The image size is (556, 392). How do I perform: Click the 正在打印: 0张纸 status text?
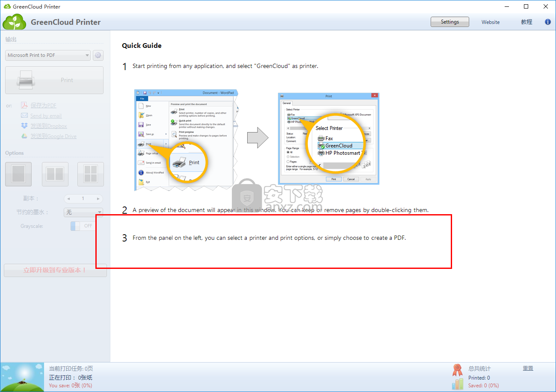tap(71, 377)
